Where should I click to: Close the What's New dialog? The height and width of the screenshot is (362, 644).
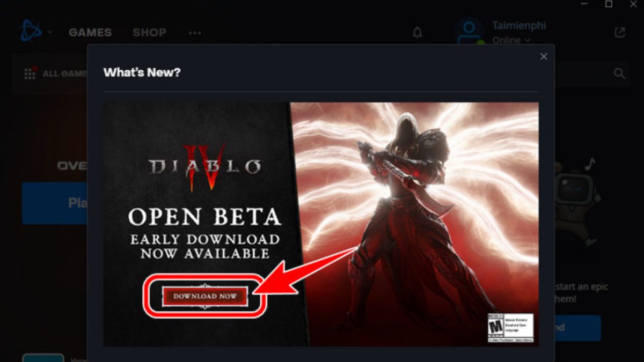click(544, 56)
